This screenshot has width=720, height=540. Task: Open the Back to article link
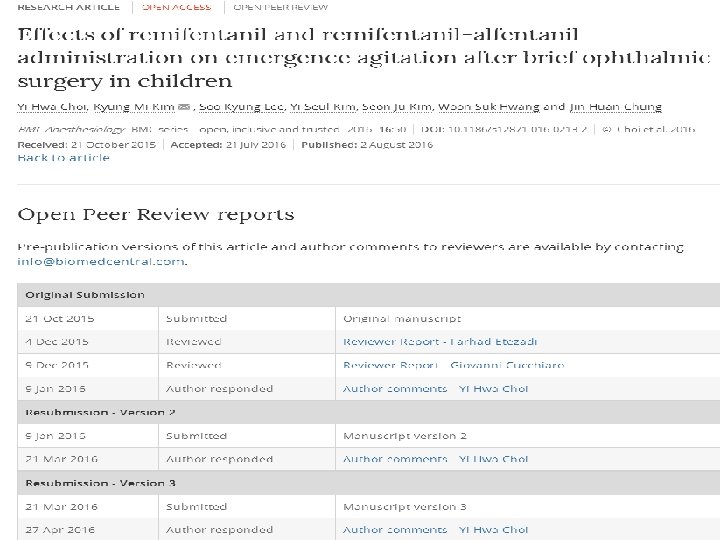[x=63, y=158]
